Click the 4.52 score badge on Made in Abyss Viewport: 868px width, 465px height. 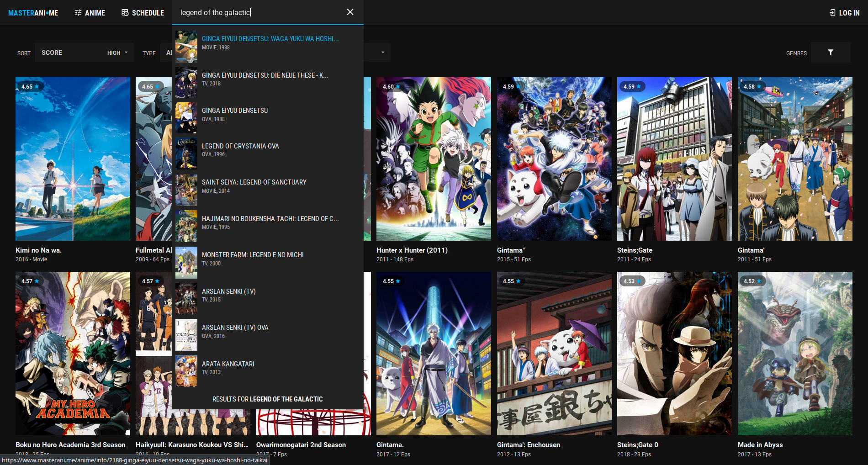[752, 281]
